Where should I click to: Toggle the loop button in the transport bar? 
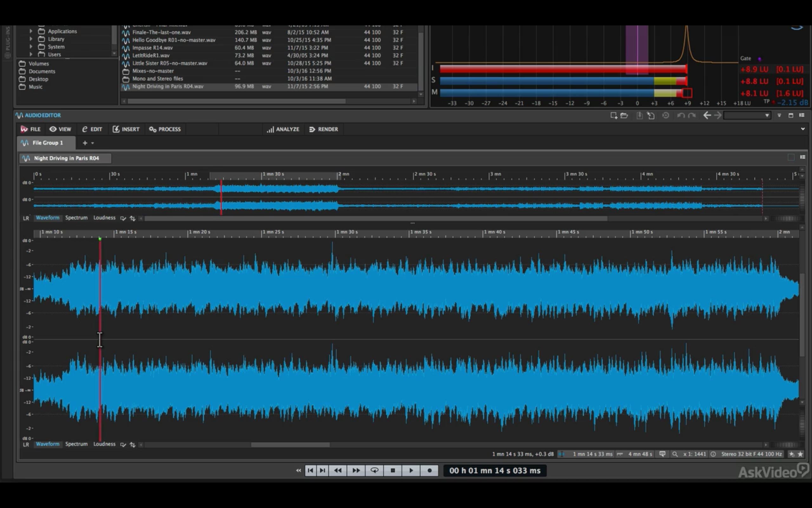374,470
